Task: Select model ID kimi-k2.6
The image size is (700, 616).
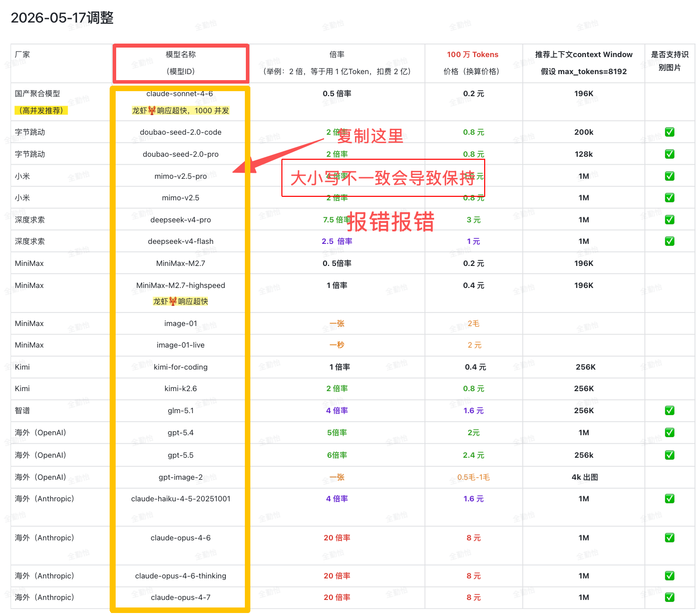Action: pyautogui.click(x=181, y=389)
